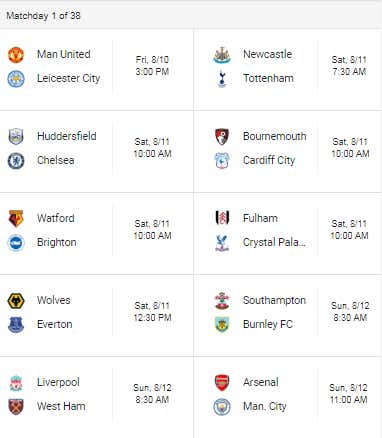Click the Wolves badge icon
Image resolution: width=382 pixels, height=438 pixels.
pos(16,301)
